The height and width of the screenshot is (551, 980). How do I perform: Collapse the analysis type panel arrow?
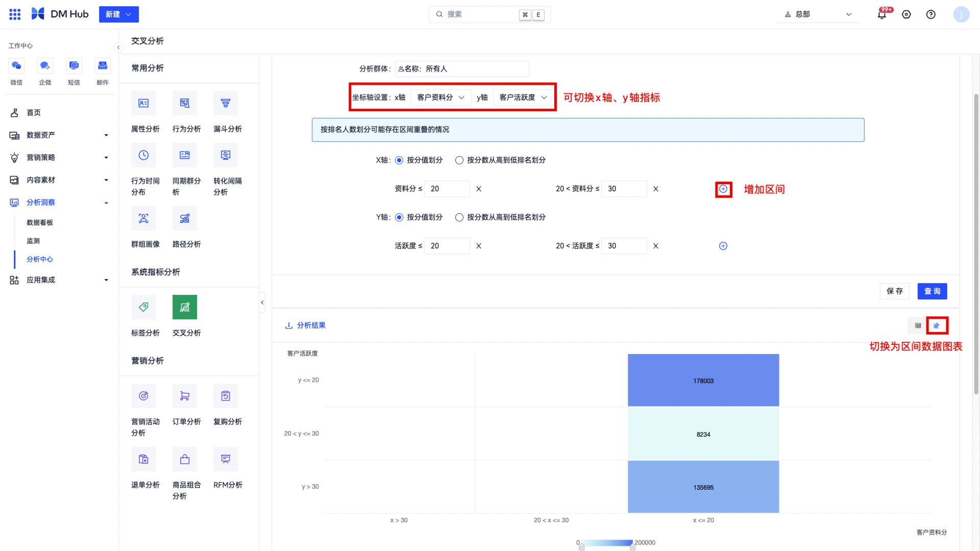(x=262, y=303)
